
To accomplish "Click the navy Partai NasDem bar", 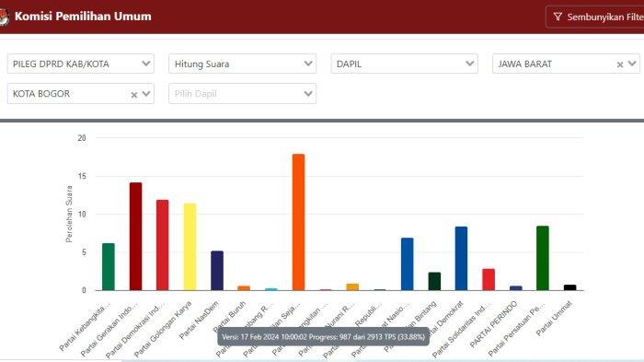I will 217,271.
